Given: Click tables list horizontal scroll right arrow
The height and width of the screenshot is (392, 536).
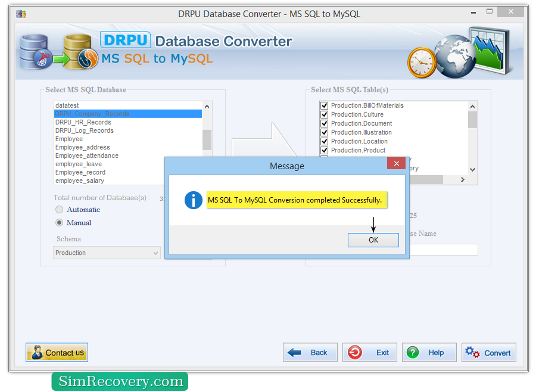Looking at the screenshot, I should click(x=463, y=179).
